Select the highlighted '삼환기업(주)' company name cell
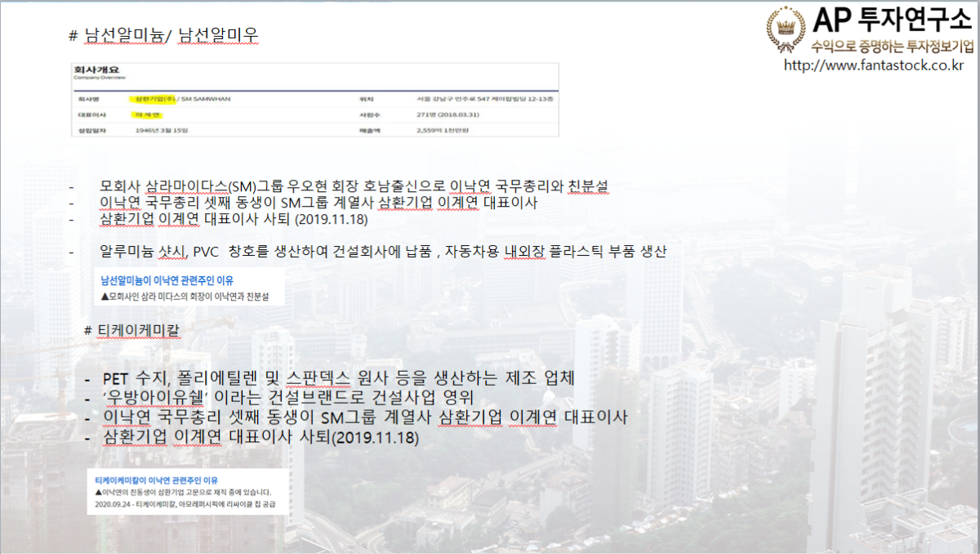This screenshot has width=980, height=554. coord(154,99)
